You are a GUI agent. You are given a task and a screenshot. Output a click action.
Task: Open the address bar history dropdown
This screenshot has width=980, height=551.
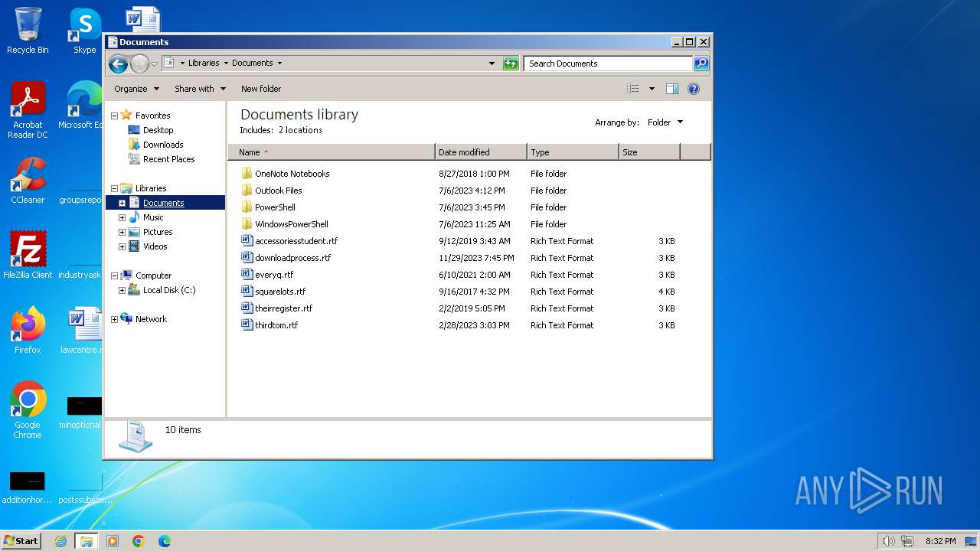tap(492, 64)
